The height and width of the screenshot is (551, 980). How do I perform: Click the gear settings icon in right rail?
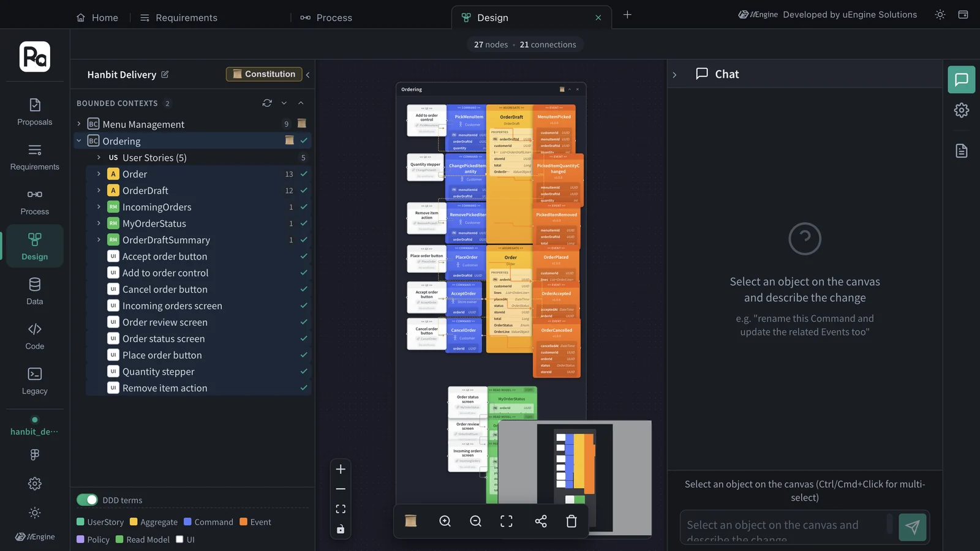click(x=962, y=110)
